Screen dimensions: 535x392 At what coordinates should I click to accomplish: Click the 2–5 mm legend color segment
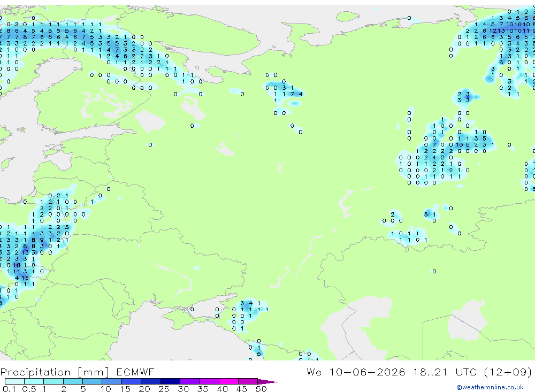73,381
